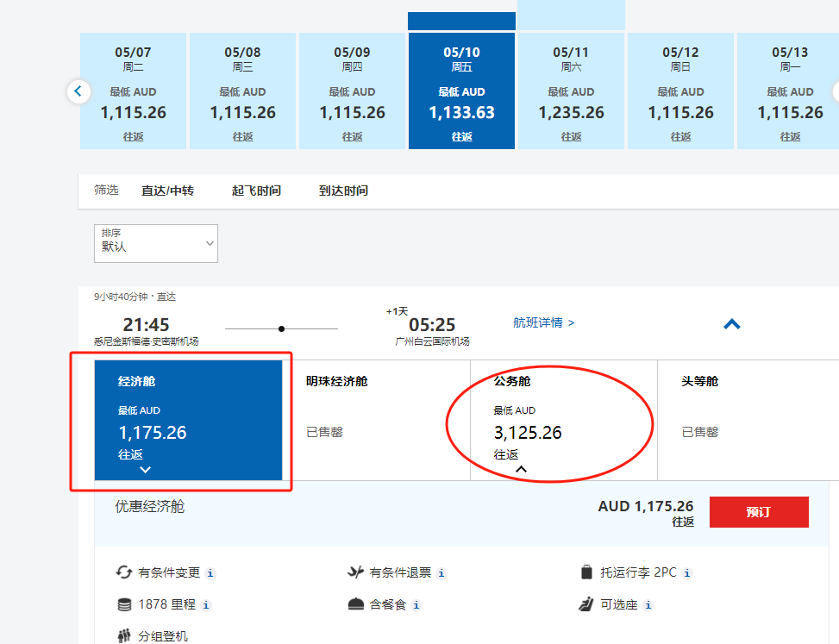This screenshot has width=839, height=644.
Task: Open info for 可选座
Action: pos(648,605)
